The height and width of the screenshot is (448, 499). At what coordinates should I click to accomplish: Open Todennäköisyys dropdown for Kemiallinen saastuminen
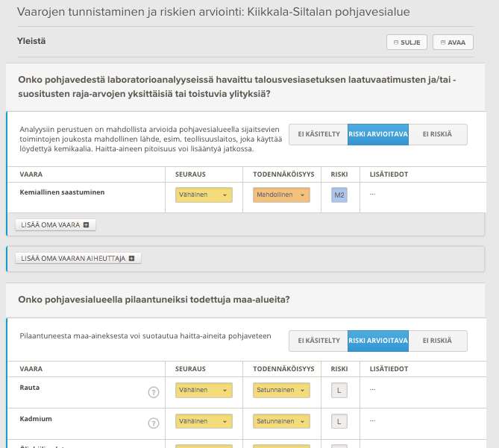tap(281, 195)
